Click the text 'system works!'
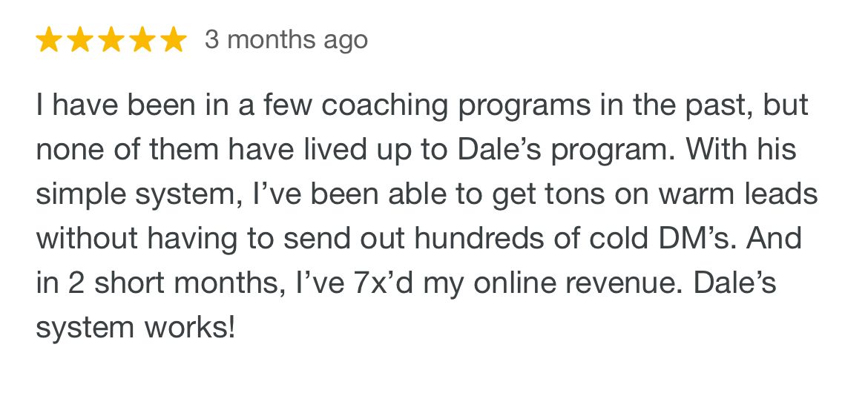 coord(136,328)
